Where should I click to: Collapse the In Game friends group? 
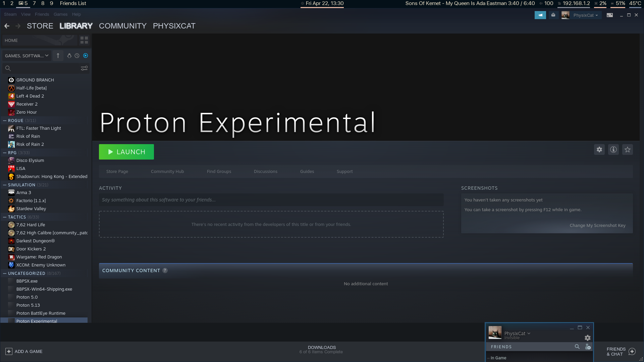[x=489, y=358]
